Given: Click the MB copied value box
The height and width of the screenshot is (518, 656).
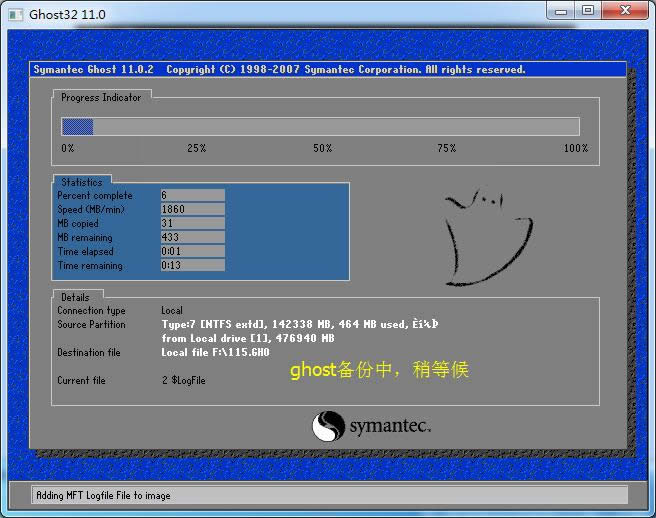Looking at the screenshot, I should coord(192,224).
